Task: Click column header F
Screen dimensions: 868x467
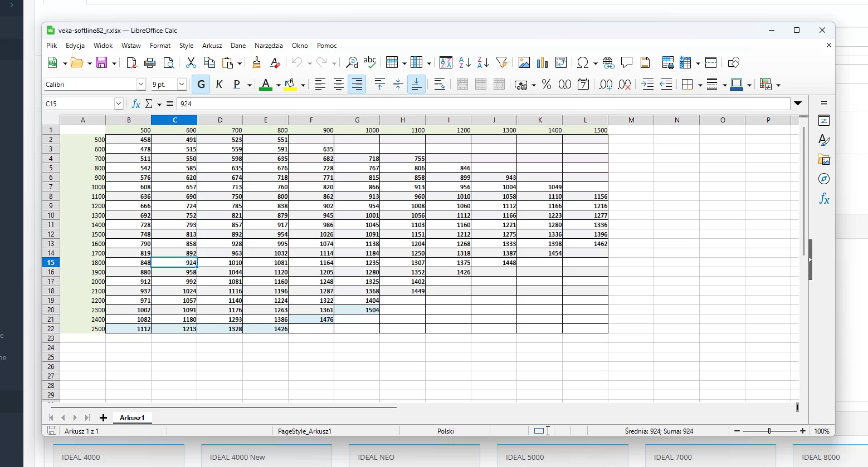Action: point(311,120)
